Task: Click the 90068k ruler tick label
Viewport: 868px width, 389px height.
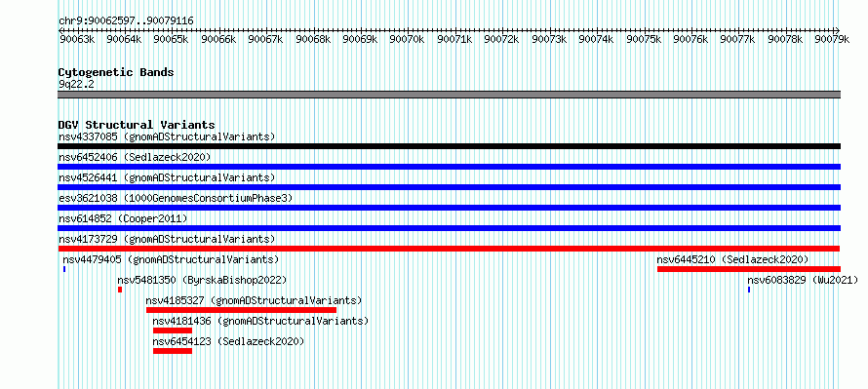Action: point(313,39)
